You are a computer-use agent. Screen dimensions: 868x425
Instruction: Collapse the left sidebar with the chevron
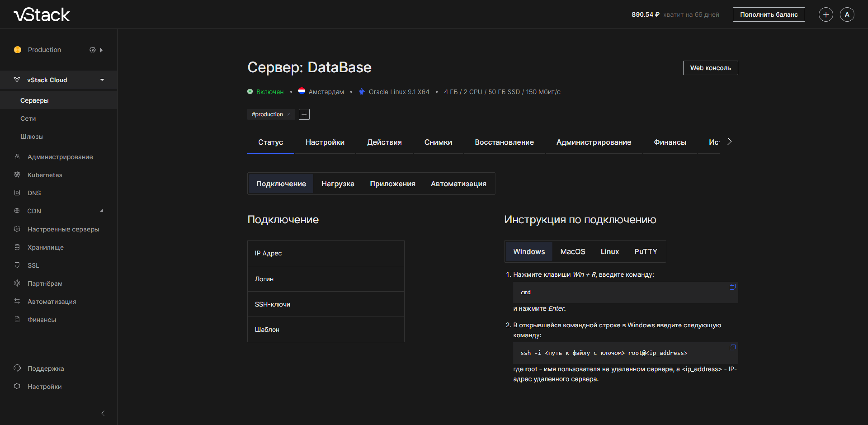click(x=103, y=413)
